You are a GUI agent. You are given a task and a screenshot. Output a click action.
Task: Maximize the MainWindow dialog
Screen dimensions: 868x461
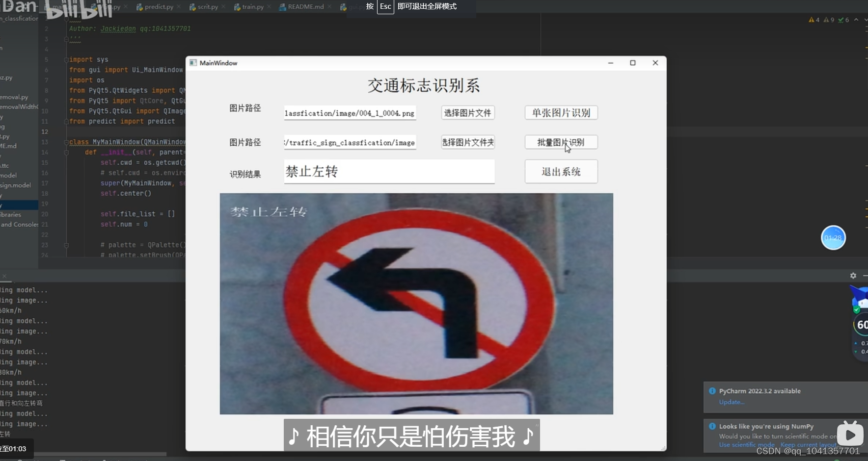633,63
